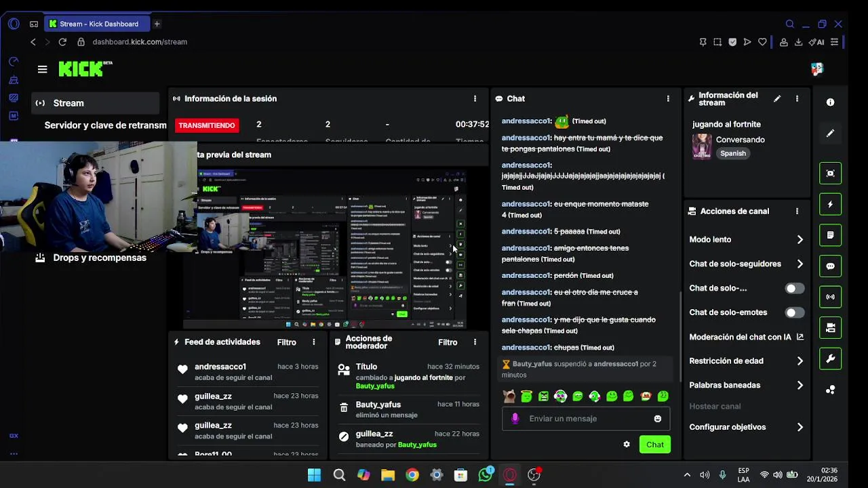Open Filtro in Acciones de moderador
868x488 pixels.
click(448, 342)
